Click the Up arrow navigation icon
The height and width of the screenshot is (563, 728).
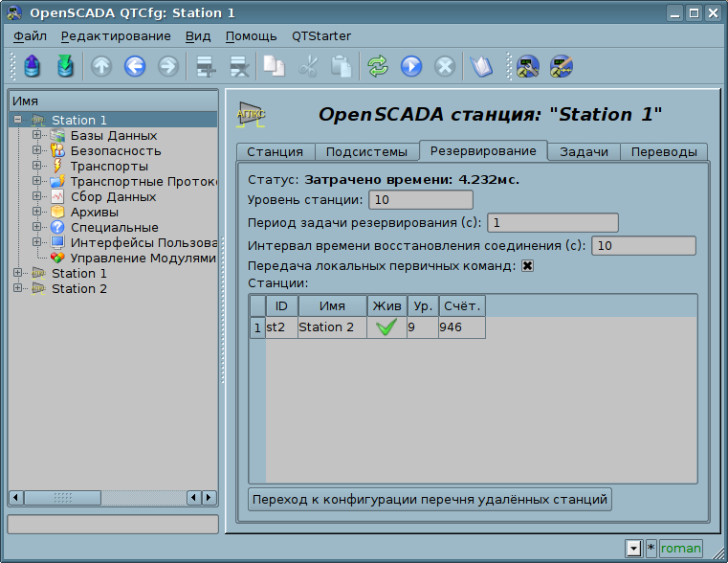point(101,66)
